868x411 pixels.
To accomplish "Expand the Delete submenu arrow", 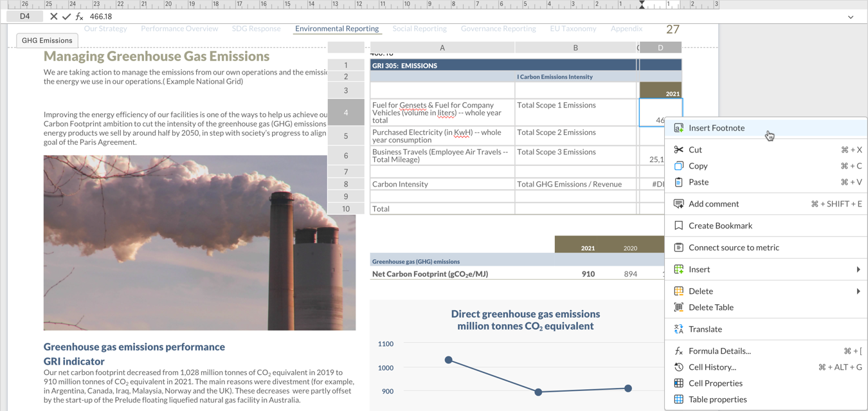I will [858, 291].
